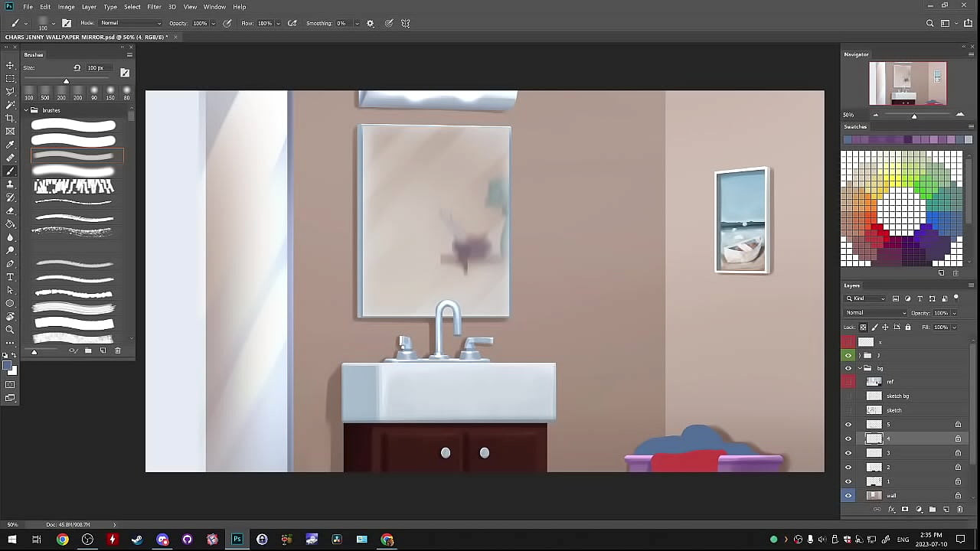Viewport: 980px width, 551px height.
Task: Collapse the bg layer group
Action: pyautogui.click(x=859, y=368)
